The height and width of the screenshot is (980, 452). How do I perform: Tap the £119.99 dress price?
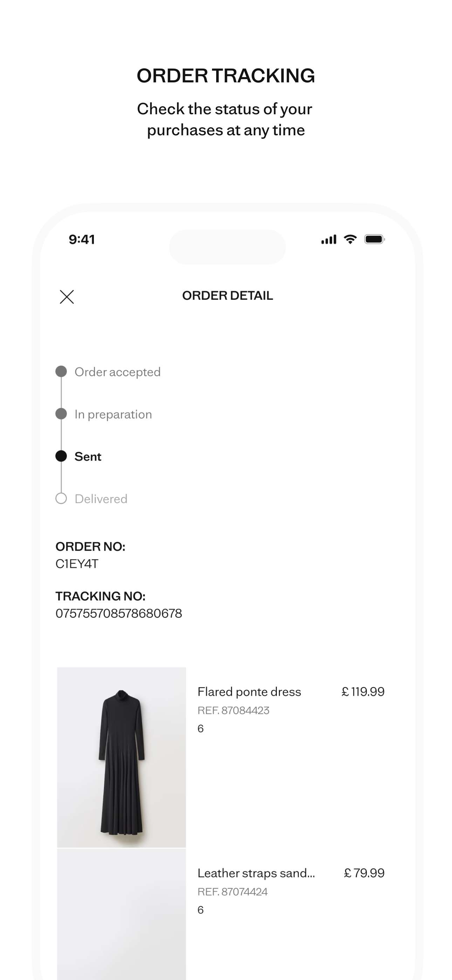363,692
